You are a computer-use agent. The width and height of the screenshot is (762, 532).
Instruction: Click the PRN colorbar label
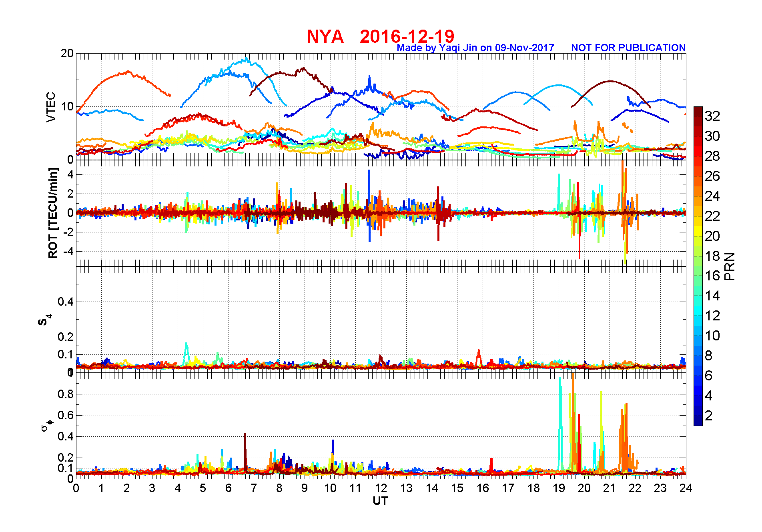730,266
